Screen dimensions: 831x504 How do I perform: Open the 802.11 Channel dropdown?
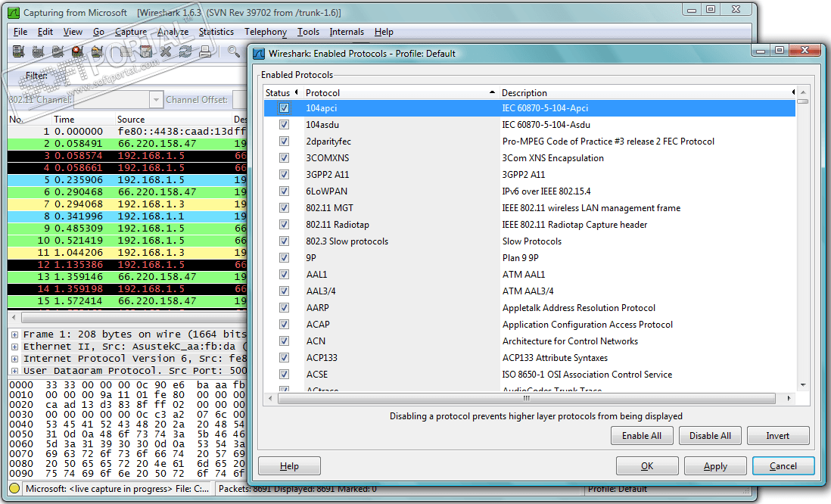156,100
